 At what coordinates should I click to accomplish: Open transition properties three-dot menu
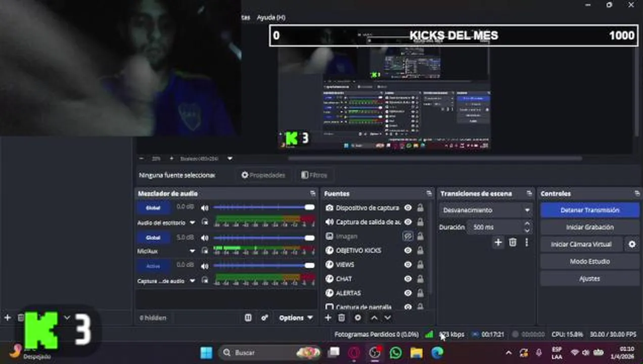tap(527, 243)
